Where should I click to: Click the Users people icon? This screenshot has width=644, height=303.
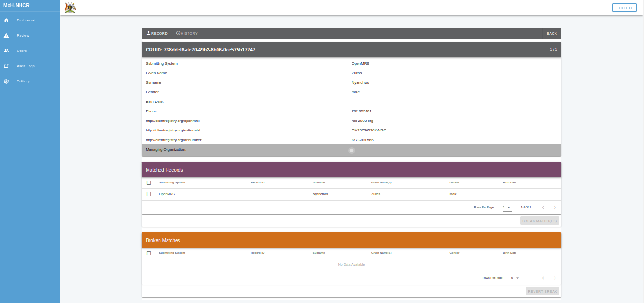coord(6,50)
